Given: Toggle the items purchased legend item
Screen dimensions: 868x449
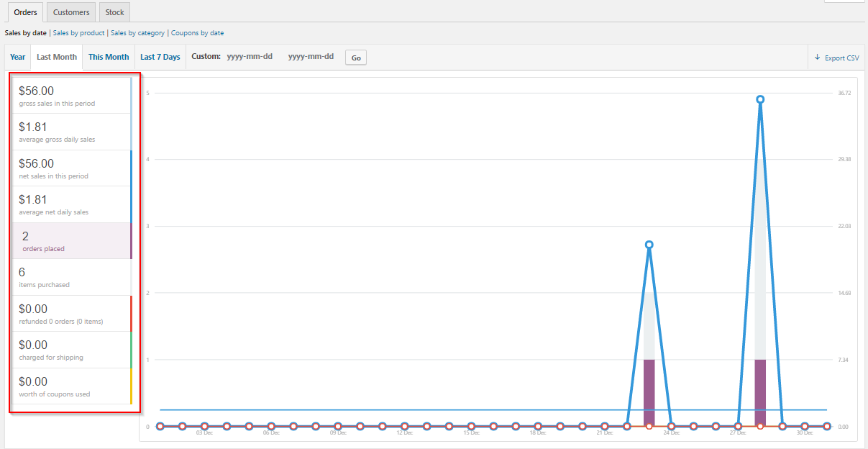Looking at the screenshot, I should pos(72,277).
